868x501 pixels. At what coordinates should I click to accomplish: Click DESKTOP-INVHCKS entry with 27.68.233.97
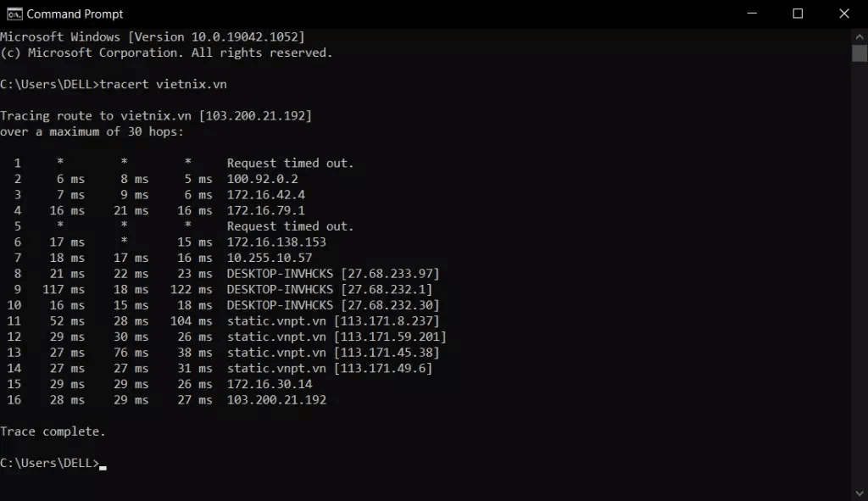(333, 274)
